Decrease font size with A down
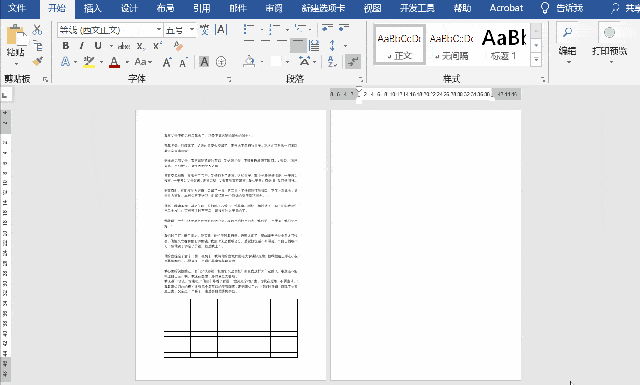Screen dimensions: 640x385 (x=183, y=62)
